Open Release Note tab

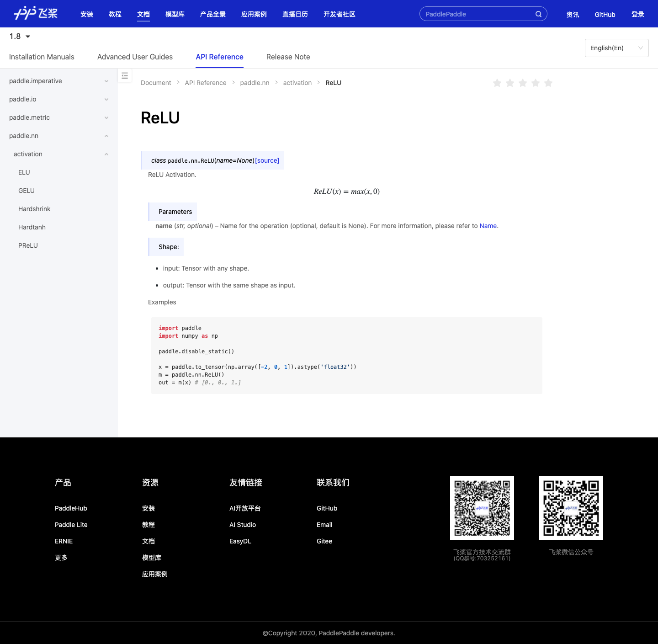click(x=288, y=57)
